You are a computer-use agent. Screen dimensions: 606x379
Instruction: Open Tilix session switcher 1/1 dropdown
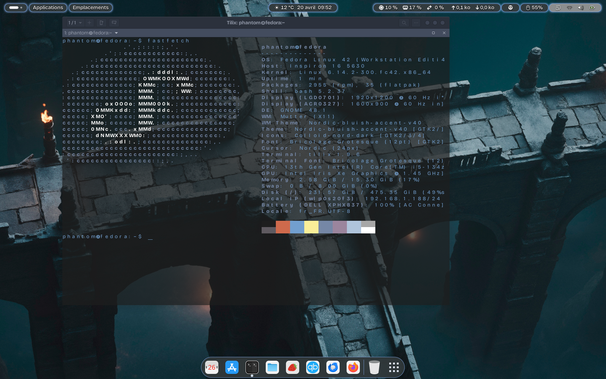pyautogui.click(x=75, y=23)
